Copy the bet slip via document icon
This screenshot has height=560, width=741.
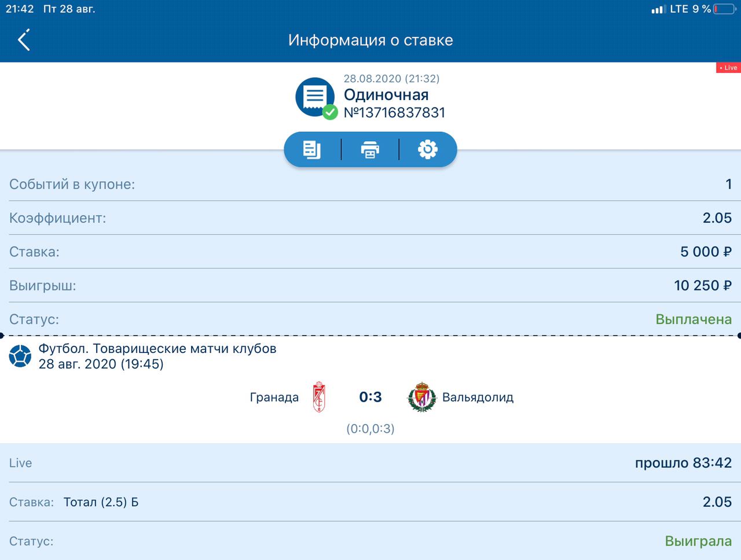pyautogui.click(x=312, y=149)
